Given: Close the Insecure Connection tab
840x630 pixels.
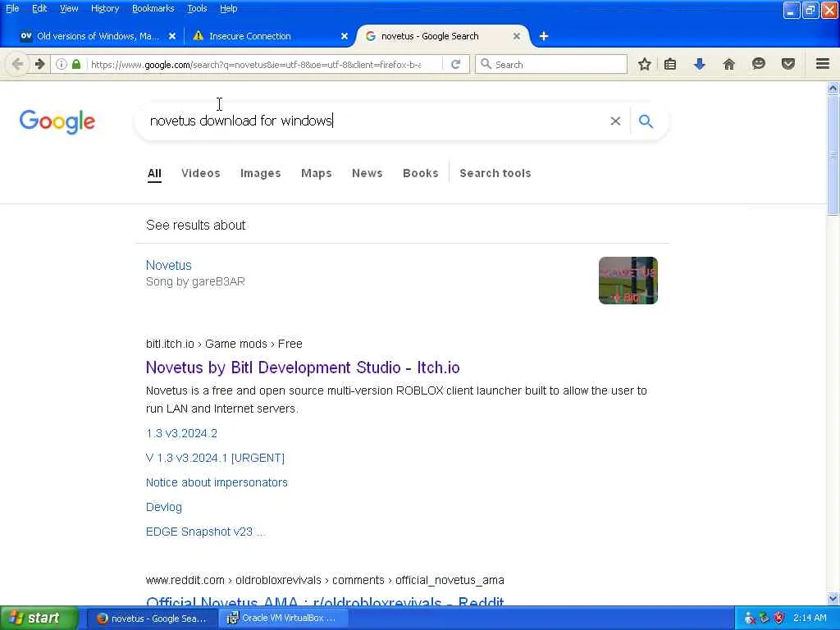Looking at the screenshot, I should [x=345, y=36].
